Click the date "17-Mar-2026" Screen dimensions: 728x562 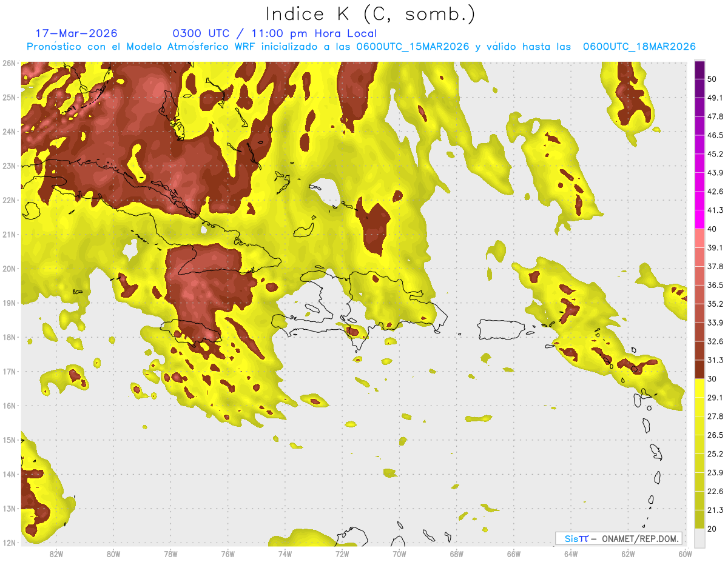[76, 33]
